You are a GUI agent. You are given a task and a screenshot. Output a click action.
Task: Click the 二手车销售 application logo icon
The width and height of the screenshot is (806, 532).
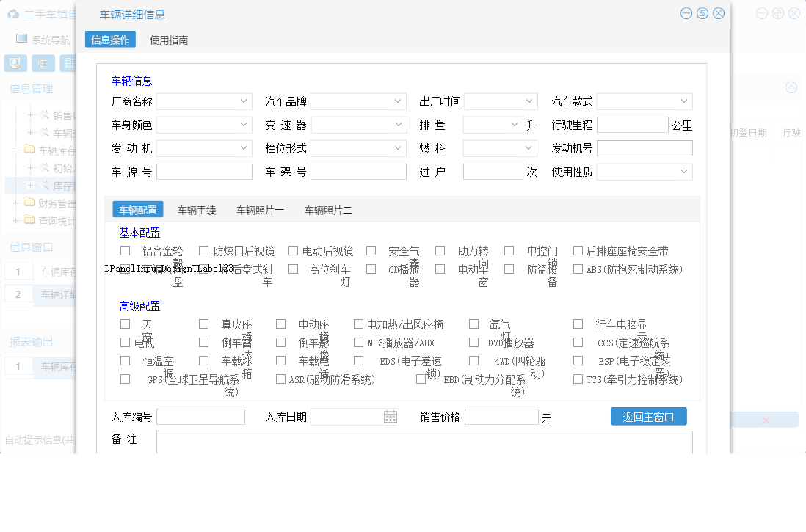[x=13, y=13]
